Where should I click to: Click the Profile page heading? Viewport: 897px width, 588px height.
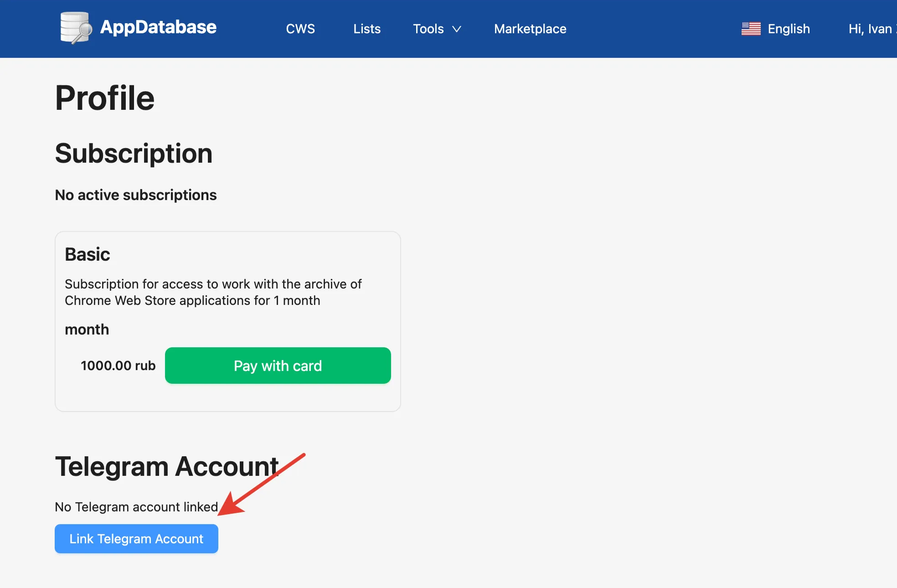[105, 98]
